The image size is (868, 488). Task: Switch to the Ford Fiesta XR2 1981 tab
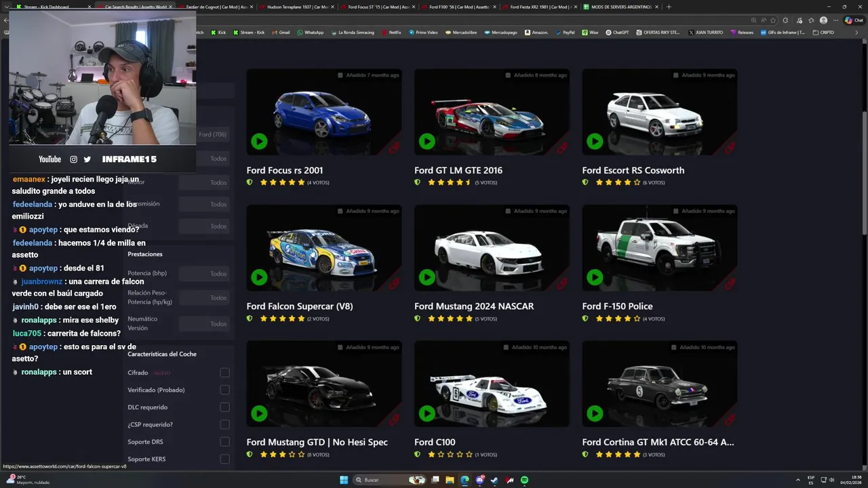pos(540,7)
